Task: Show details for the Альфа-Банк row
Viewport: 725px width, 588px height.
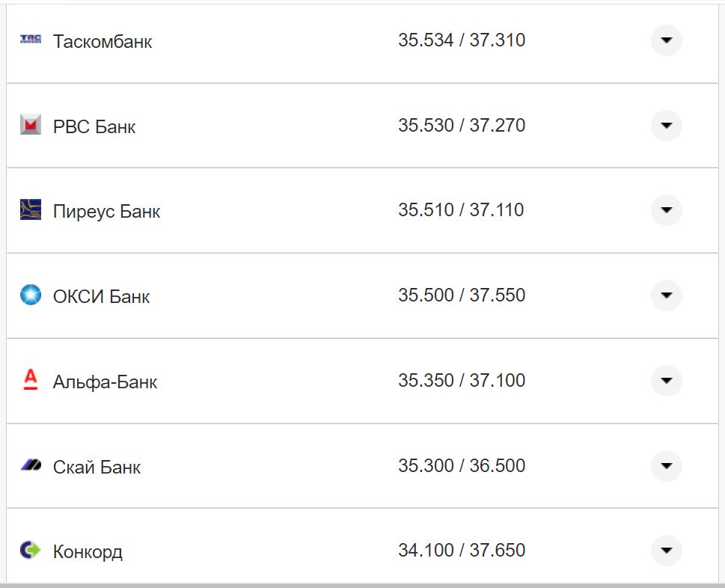Action: [666, 381]
